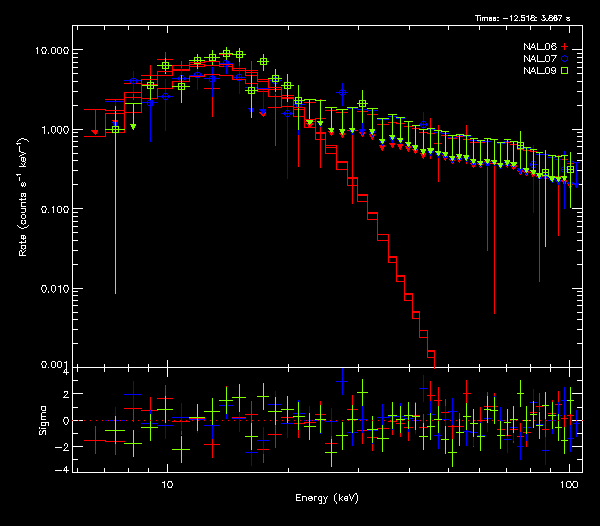This screenshot has width=600, height=526.
Task: Click the Sigma residual axis title
Action: (42, 421)
